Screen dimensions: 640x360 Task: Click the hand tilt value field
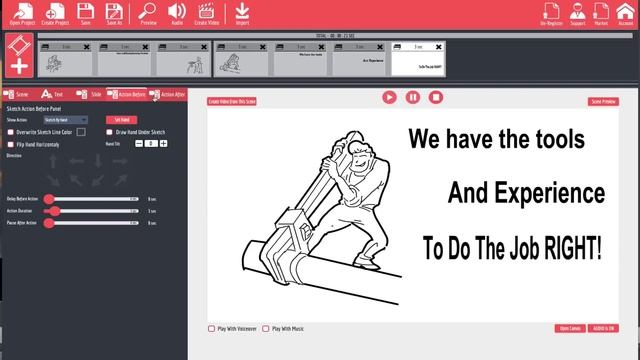pyautogui.click(x=151, y=143)
